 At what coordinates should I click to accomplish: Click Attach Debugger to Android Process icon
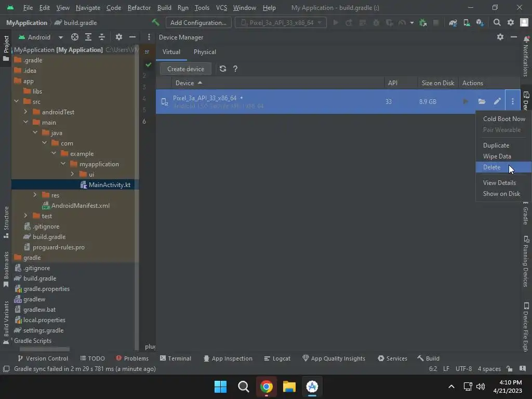pyautogui.click(x=423, y=23)
